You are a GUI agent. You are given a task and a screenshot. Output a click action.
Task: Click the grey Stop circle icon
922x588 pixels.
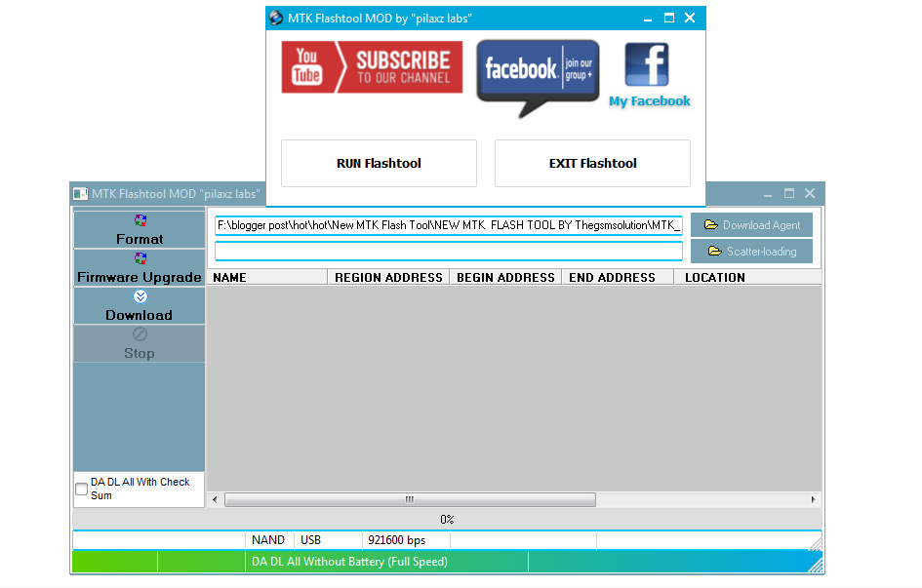point(140,334)
